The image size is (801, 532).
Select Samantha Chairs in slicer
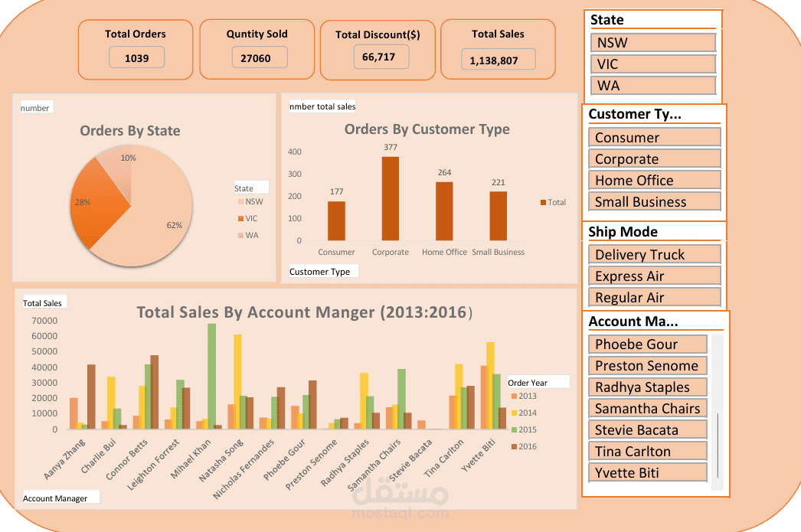[648, 409]
